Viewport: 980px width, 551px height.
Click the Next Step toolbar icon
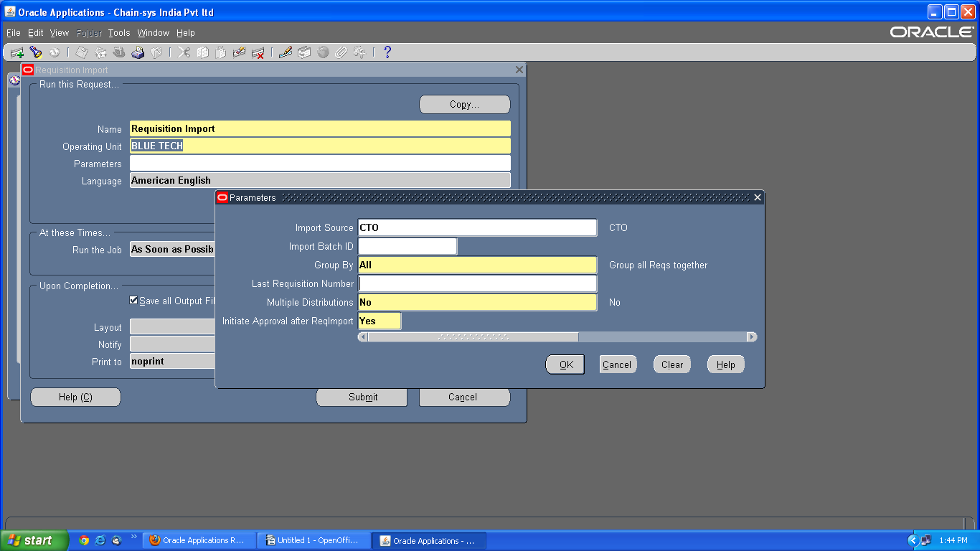pos(100,52)
